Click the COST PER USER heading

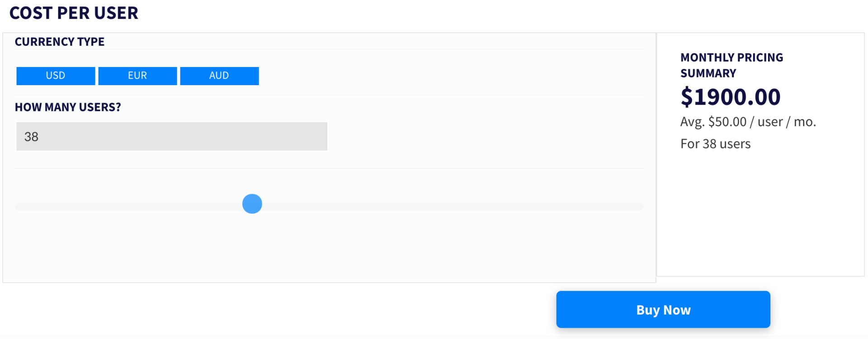pos(74,13)
